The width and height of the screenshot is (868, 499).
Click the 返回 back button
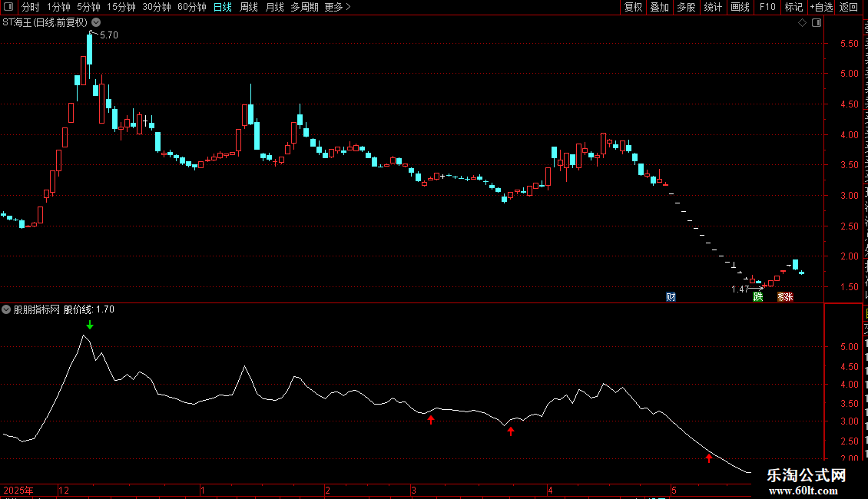(849, 7)
